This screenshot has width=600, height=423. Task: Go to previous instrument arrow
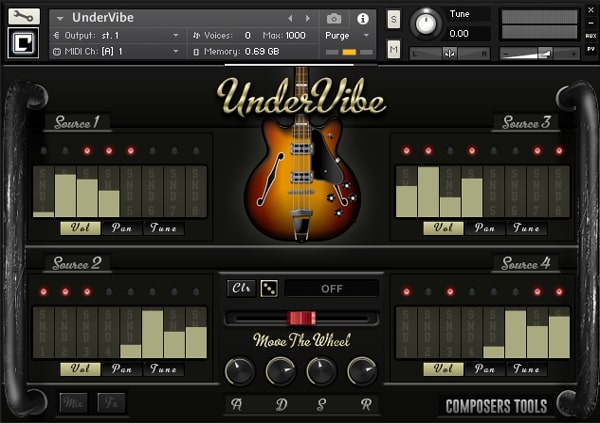tap(290, 18)
